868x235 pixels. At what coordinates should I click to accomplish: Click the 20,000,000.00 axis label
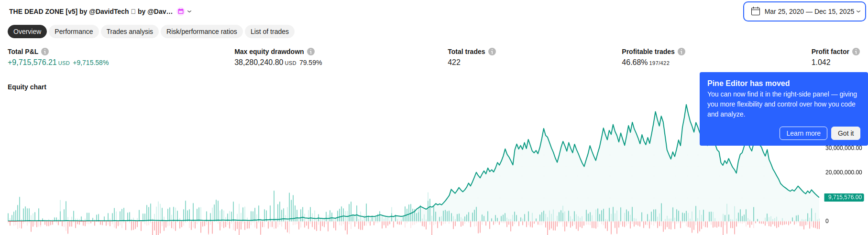point(844,172)
